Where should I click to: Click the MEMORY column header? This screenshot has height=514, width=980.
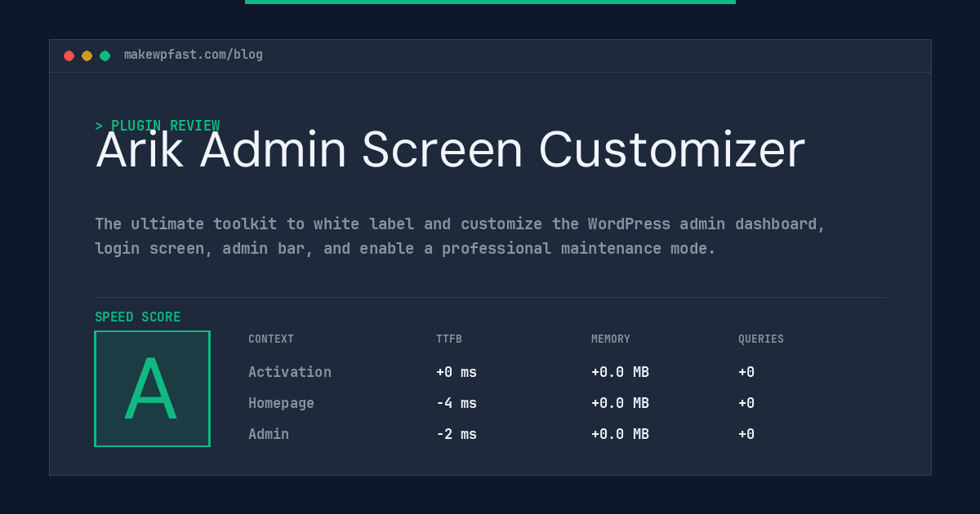(611, 339)
